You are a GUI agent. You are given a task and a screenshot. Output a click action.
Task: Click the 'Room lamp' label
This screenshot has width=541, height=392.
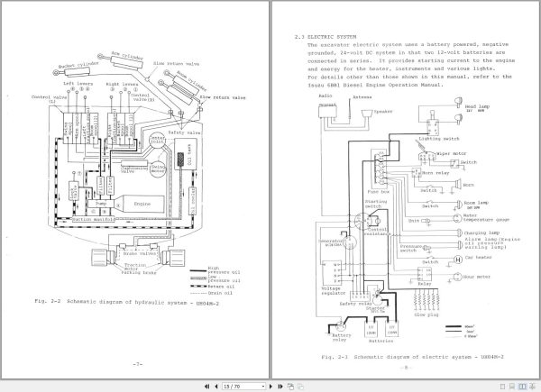(476, 203)
